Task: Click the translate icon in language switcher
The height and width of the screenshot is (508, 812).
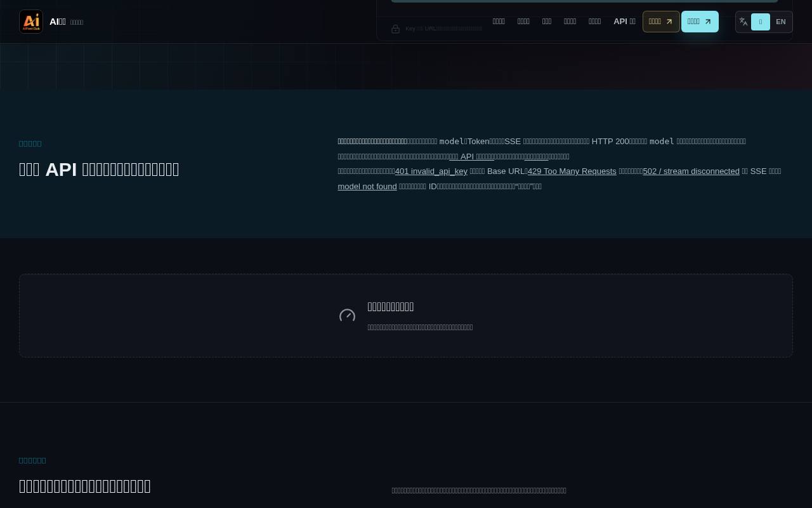Action: (743, 22)
